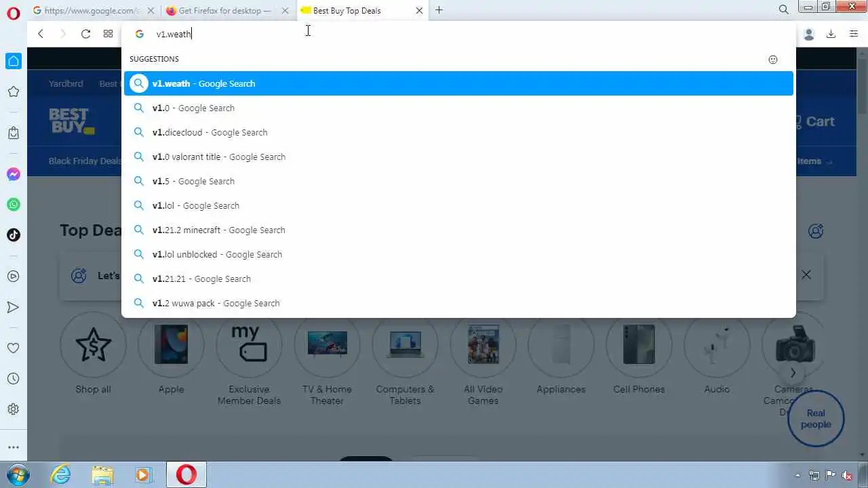This screenshot has height=488, width=868.
Task: Click the address bar containing v1.weath
Action: (x=458, y=34)
